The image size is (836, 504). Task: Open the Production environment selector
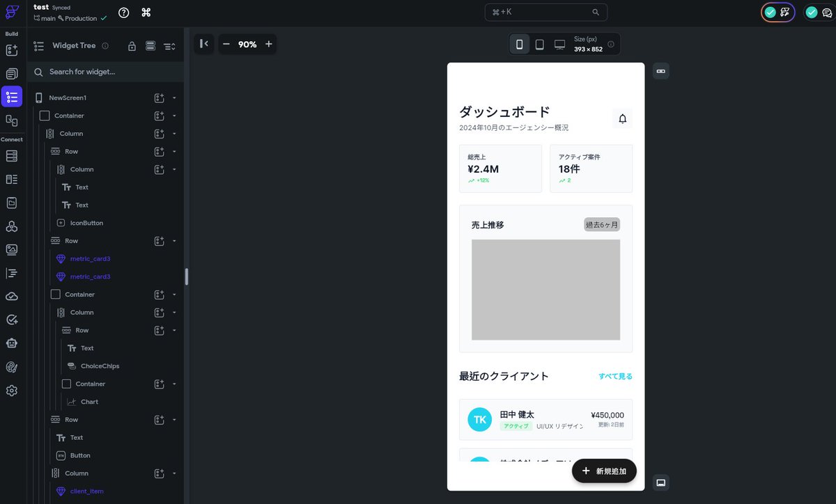click(x=82, y=18)
